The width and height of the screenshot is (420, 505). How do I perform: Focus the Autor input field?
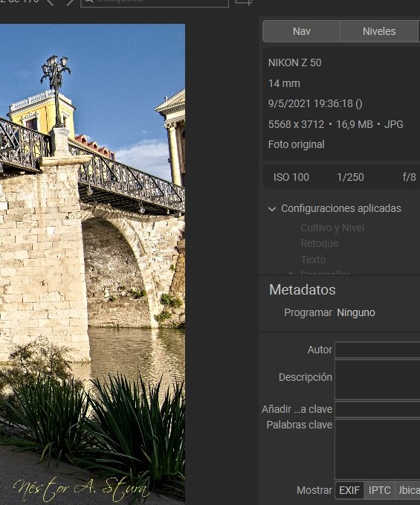coord(377,350)
